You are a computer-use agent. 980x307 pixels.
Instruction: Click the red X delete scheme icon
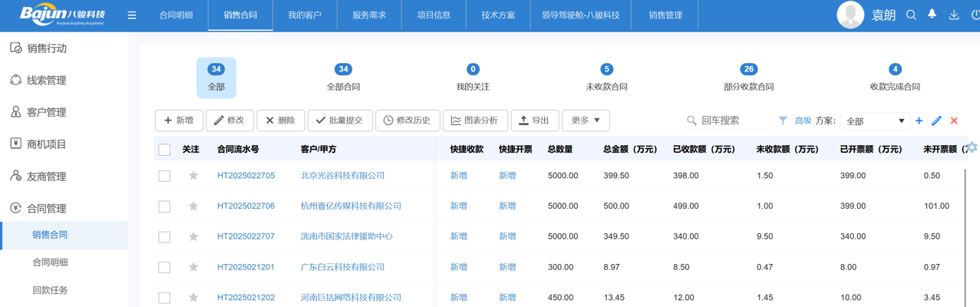coord(954,120)
